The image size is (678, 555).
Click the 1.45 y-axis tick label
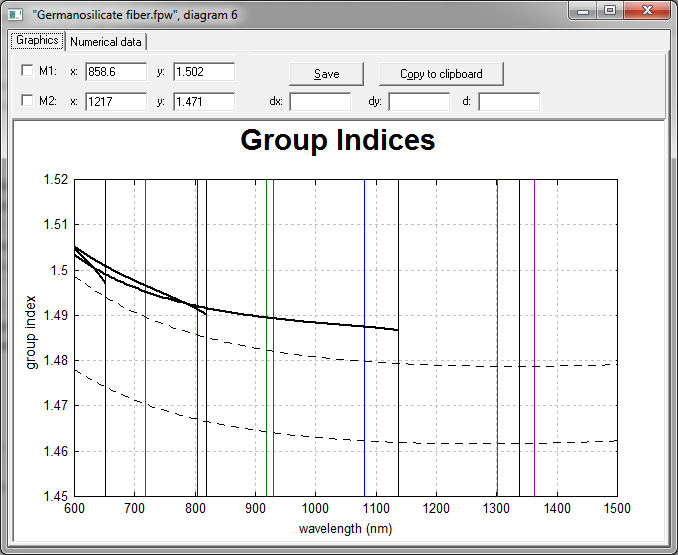click(56, 496)
